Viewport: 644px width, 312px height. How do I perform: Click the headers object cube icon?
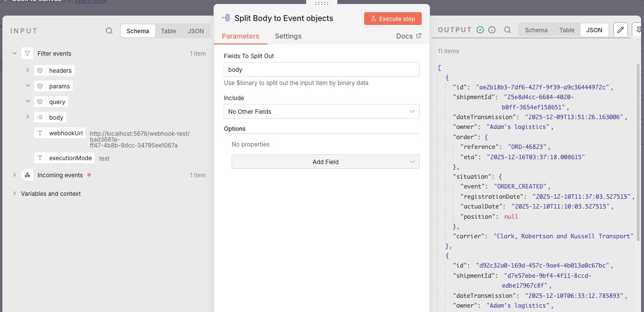[x=40, y=71]
